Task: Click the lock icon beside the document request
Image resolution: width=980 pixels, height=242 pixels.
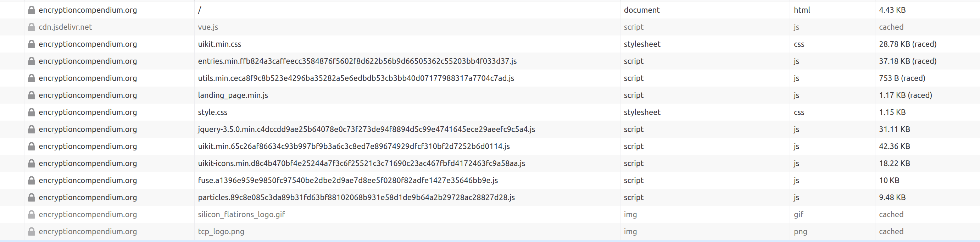Action: click(x=32, y=10)
